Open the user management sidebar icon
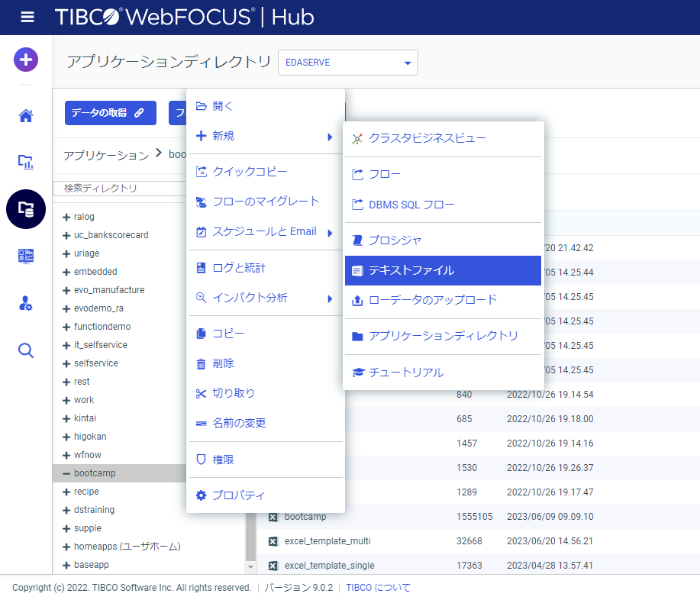 coord(26,303)
